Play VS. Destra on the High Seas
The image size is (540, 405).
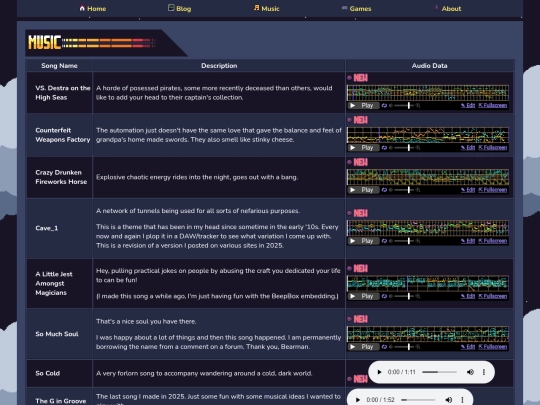tap(363, 105)
